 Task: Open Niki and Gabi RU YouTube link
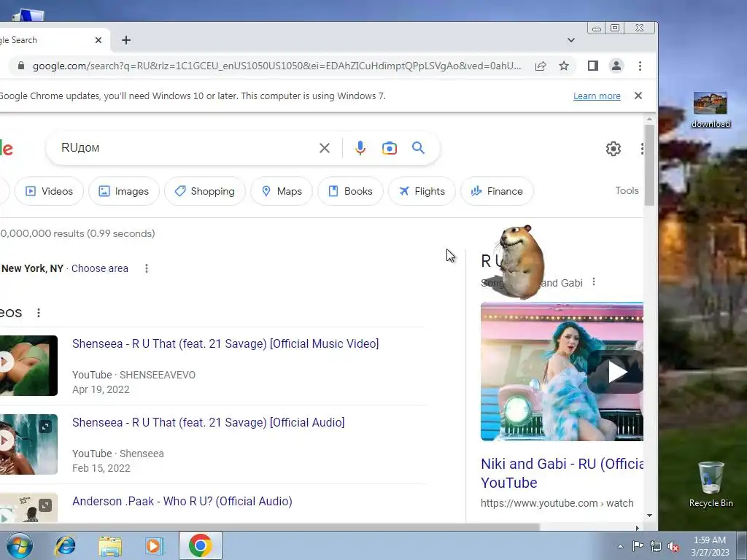coord(562,472)
